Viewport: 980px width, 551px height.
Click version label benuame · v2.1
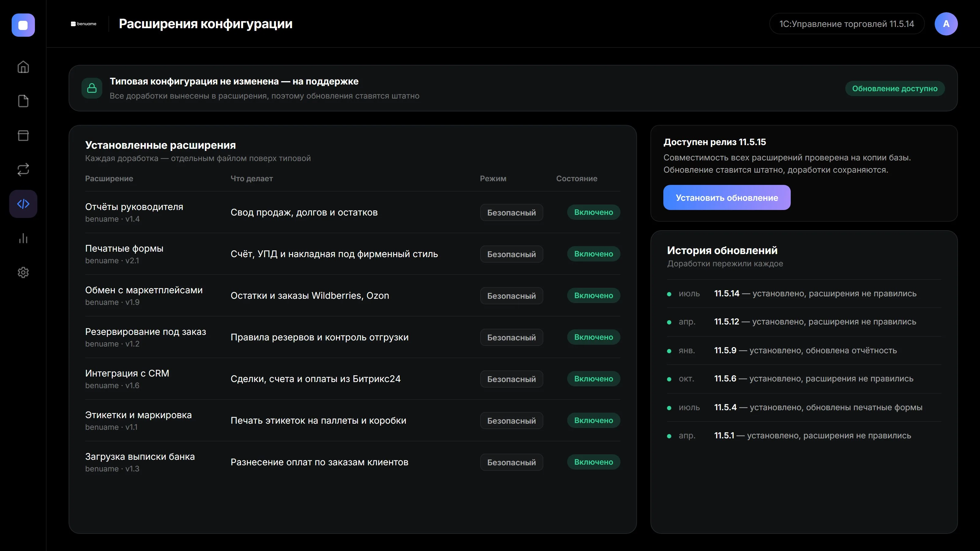click(112, 261)
